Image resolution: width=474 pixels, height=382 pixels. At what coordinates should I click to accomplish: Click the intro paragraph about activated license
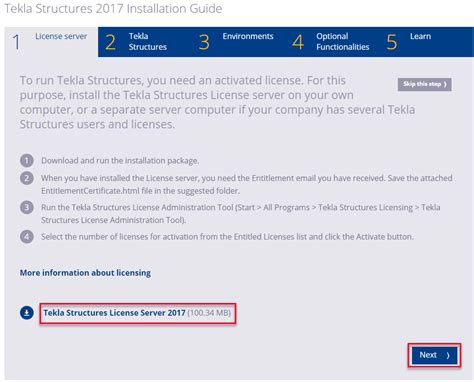tap(217, 102)
